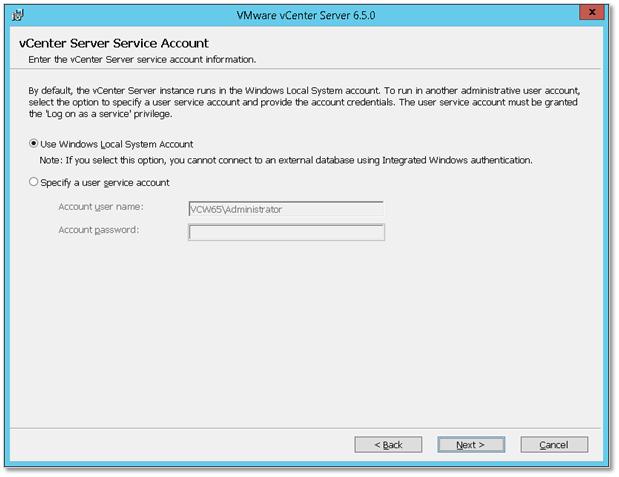This screenshot has width=619, height=477.
Task: Cancel the vCenter Server installation
Action: click(554, 445)
